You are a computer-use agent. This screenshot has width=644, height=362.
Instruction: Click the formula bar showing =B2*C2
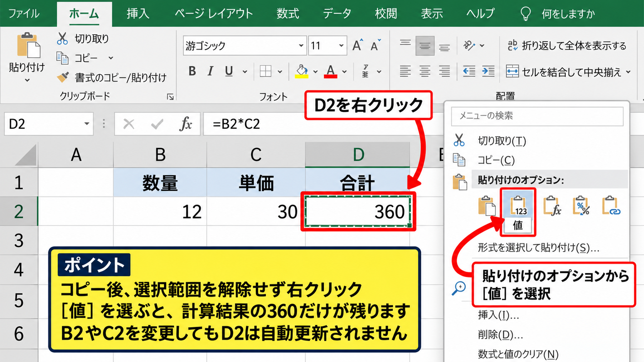pos(324,124)
